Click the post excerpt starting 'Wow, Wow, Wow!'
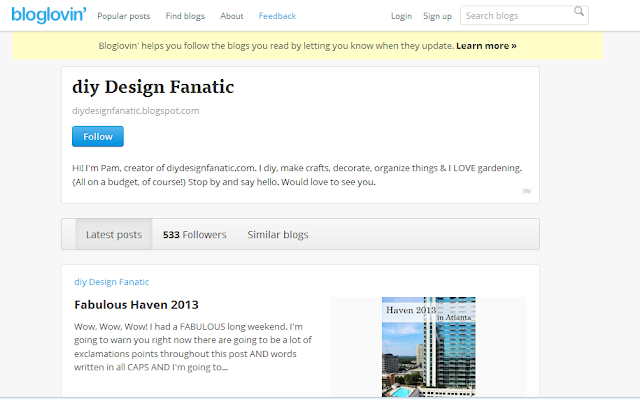Screen dimensions: 640x399 coord(193,347)
